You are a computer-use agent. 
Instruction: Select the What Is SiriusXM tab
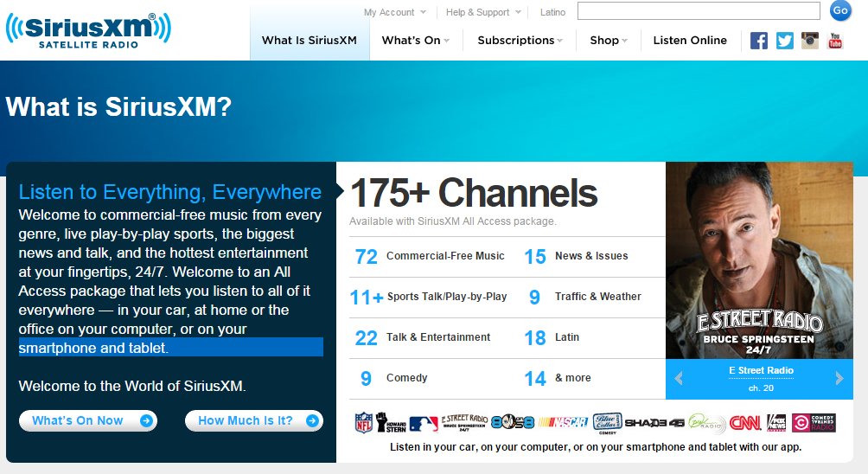(x=310, y=41)
